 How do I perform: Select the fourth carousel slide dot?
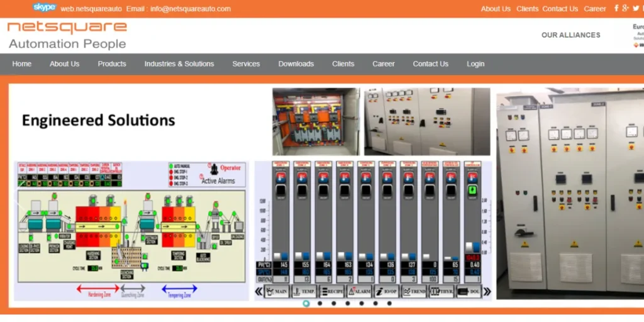coord(348,304)
